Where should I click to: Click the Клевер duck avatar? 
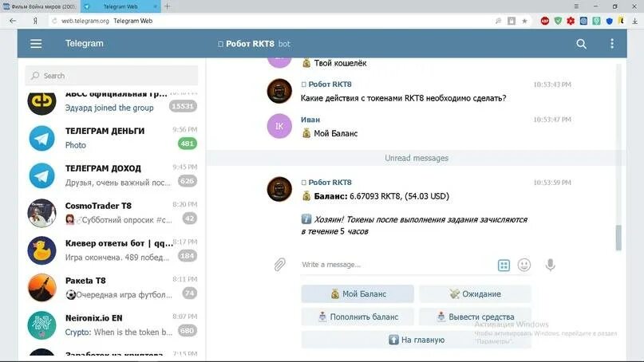[x=41, y=250]
